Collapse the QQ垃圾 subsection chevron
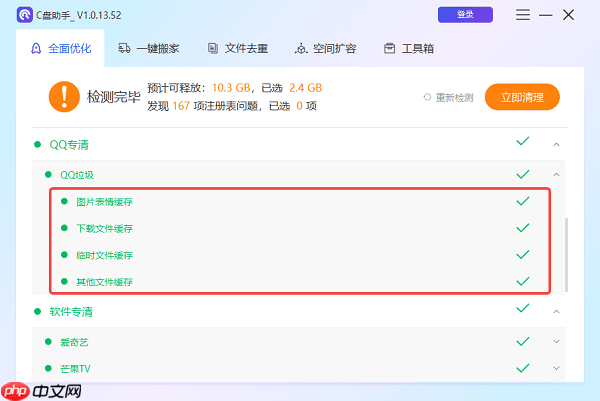 [556, 175]
